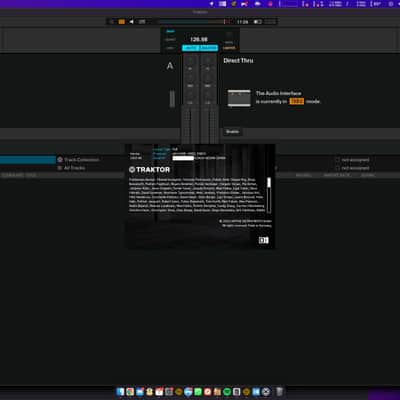Screen dimensions: 400x400
Task: Click the credits scrollbar in the About dialog
Action: pyautogui.click(x=269, y=195)
